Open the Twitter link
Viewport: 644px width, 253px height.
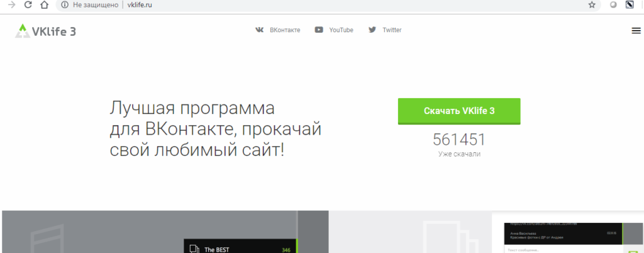pyautogui.click(x=392, y=30)
